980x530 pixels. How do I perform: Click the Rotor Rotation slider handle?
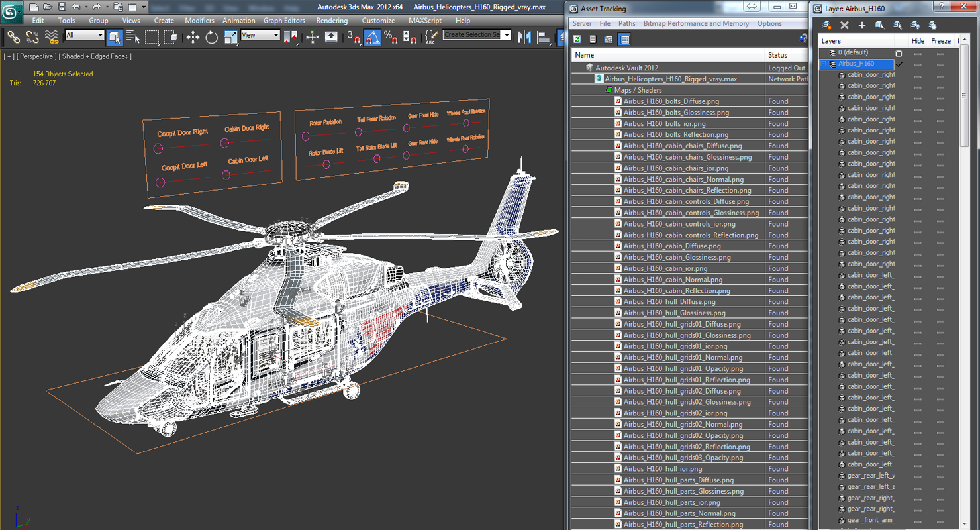[305, 136]
